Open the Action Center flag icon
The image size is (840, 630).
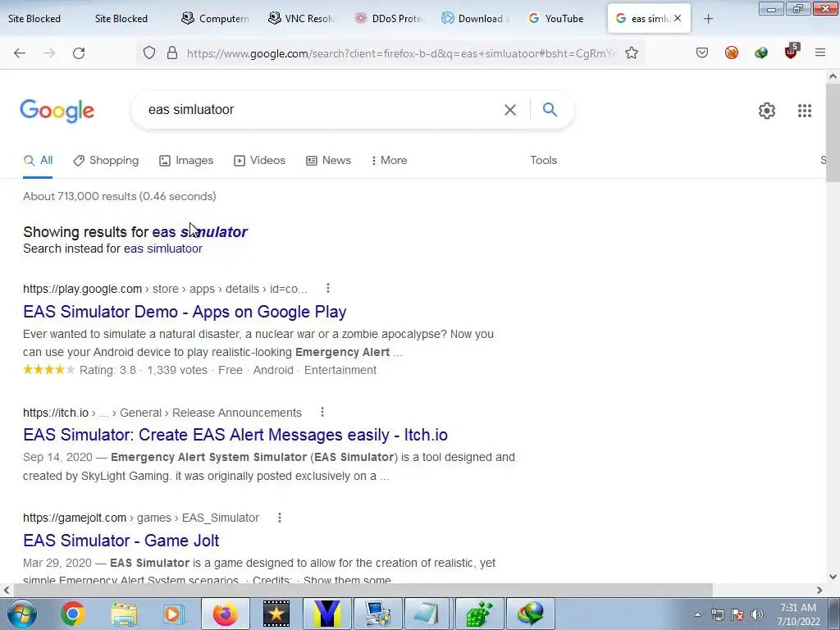(x=737, y=614)
